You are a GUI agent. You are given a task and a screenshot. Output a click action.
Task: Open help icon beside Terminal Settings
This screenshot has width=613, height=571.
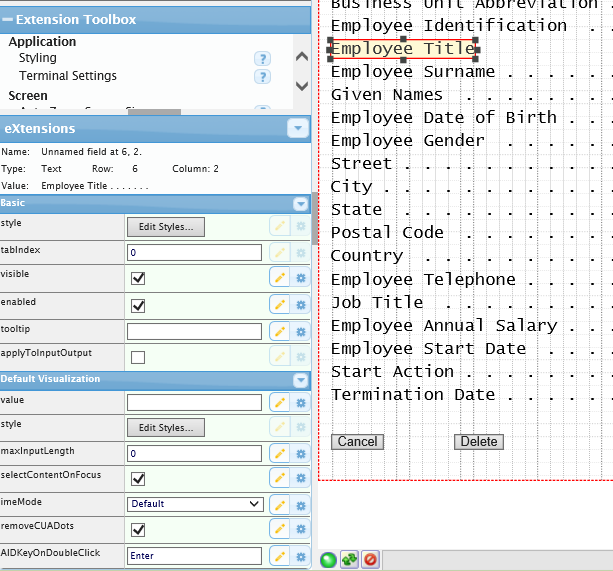pos(262,77)
